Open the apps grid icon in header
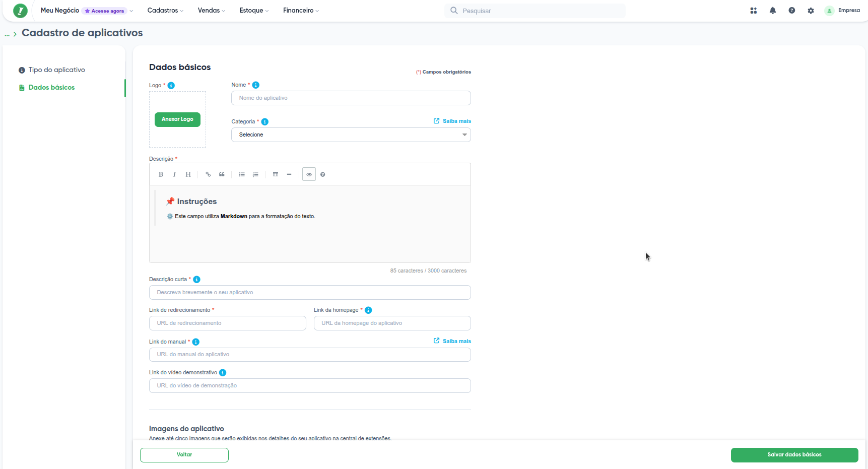Screen dimensions: 868x469 753,11
